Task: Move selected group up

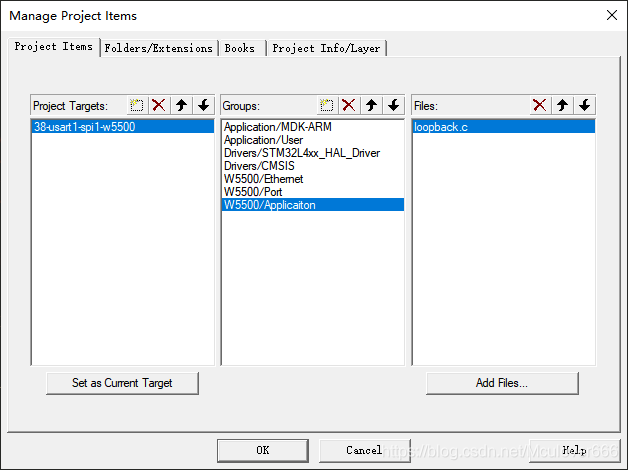Action: coord(371,106)
